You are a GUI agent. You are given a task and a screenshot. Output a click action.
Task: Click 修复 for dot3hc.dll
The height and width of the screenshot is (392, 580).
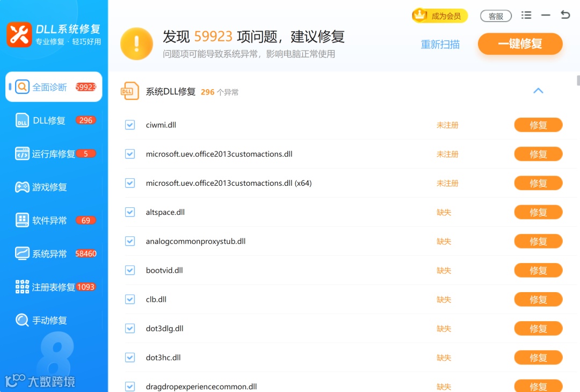pos(538,358)
